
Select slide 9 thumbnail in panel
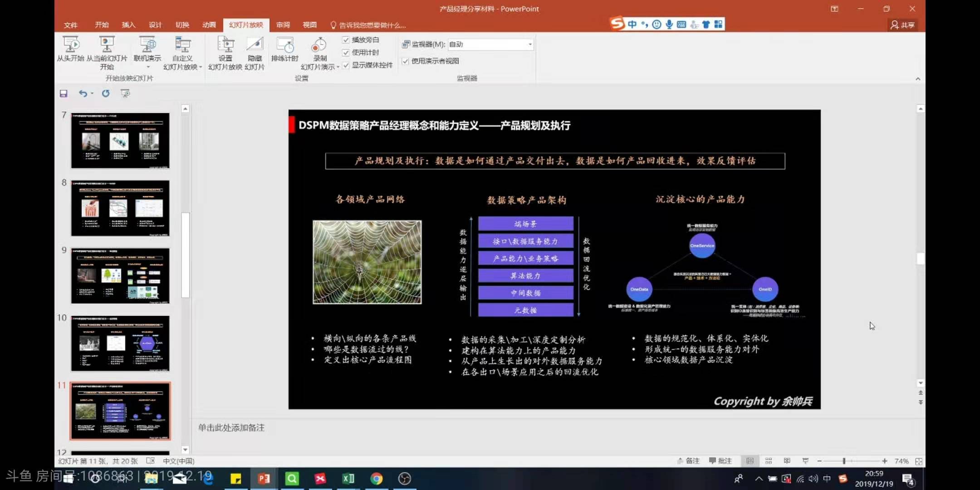[120, 275]
